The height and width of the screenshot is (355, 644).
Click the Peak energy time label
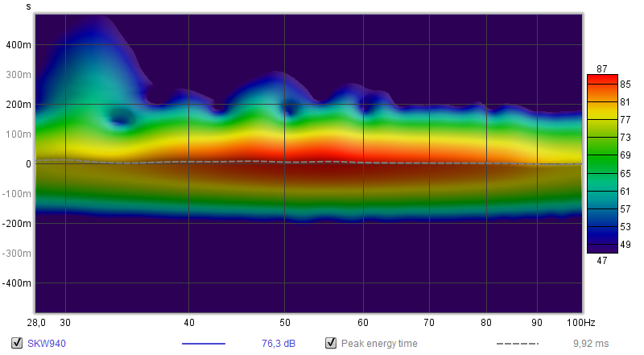(379, 344)
